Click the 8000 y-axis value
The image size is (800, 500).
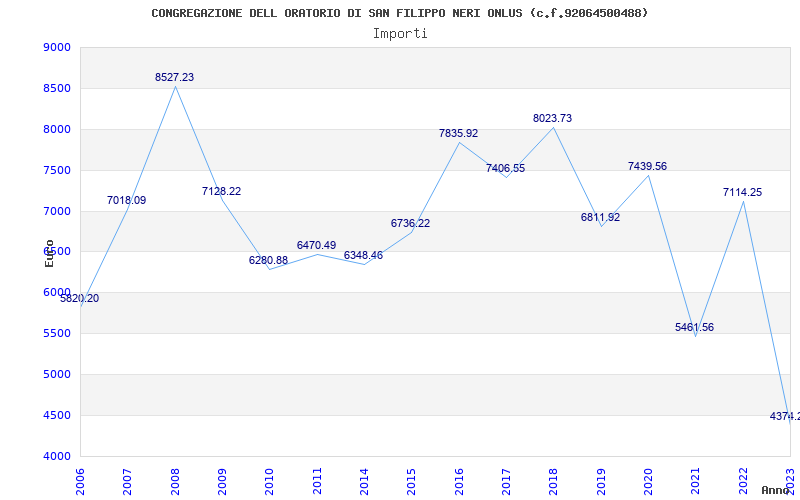pos(57,129)
